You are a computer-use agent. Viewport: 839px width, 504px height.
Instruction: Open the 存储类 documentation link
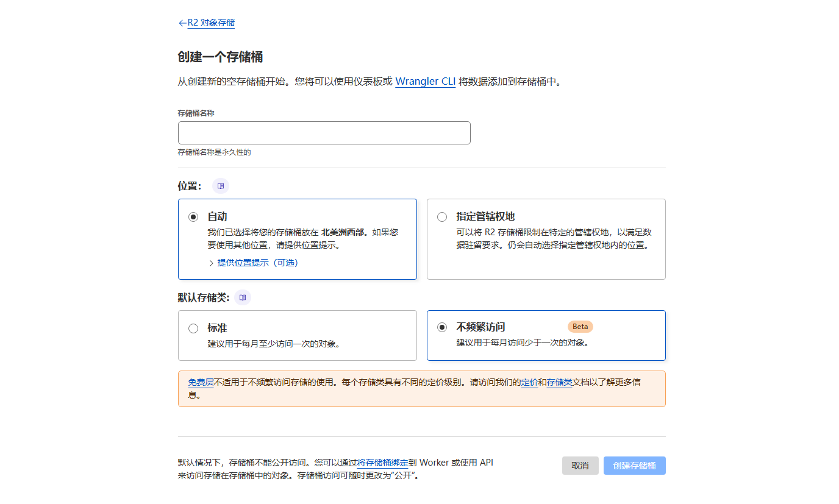[559, 383]
